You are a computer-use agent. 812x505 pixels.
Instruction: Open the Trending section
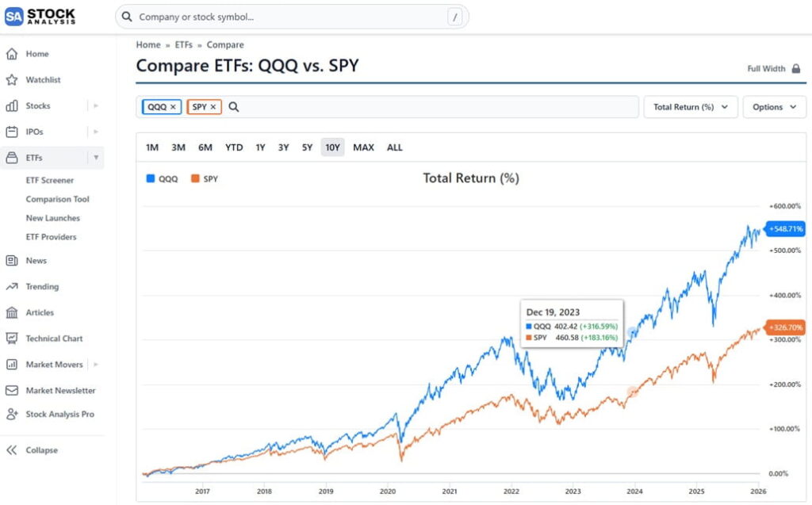[x=42, y=286]
